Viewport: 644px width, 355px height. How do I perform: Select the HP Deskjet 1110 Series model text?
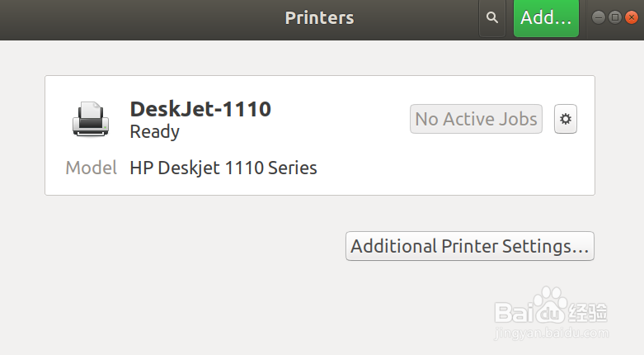point(223,168)
